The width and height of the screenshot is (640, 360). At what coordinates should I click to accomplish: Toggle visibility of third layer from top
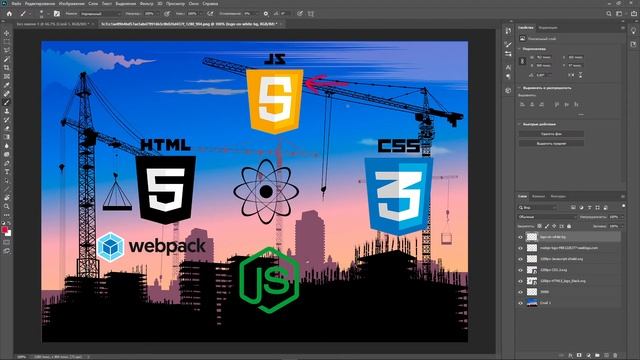coord(520,259)
